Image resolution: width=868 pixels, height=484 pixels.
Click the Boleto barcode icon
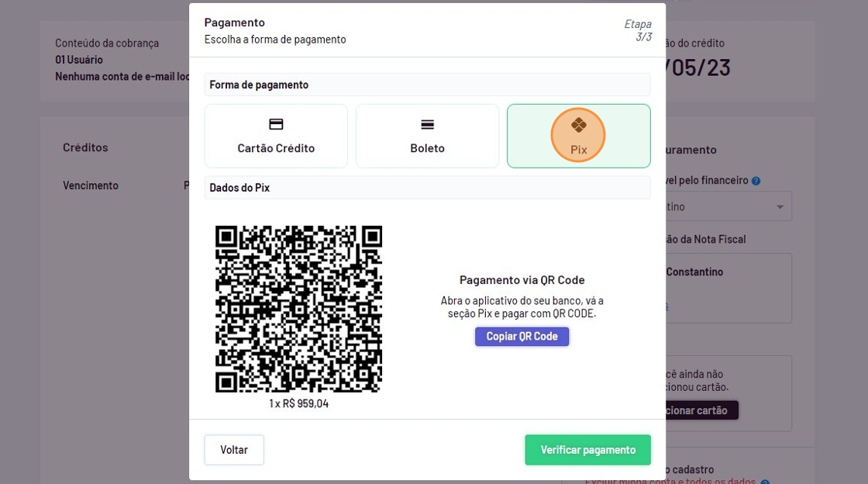427,124
